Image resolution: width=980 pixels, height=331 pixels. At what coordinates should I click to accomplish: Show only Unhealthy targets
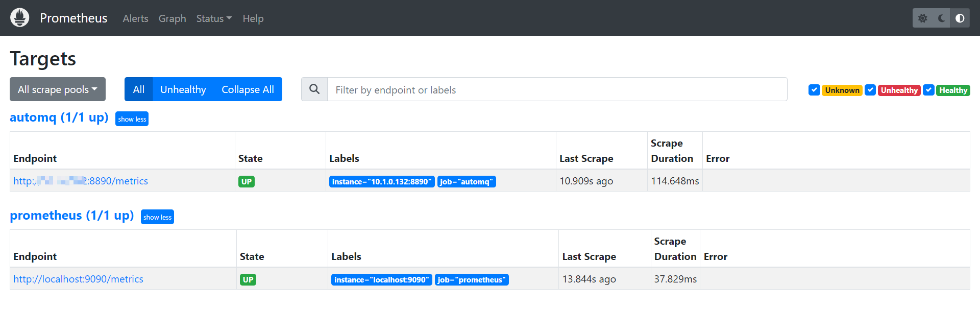click(x=183, y=89)
